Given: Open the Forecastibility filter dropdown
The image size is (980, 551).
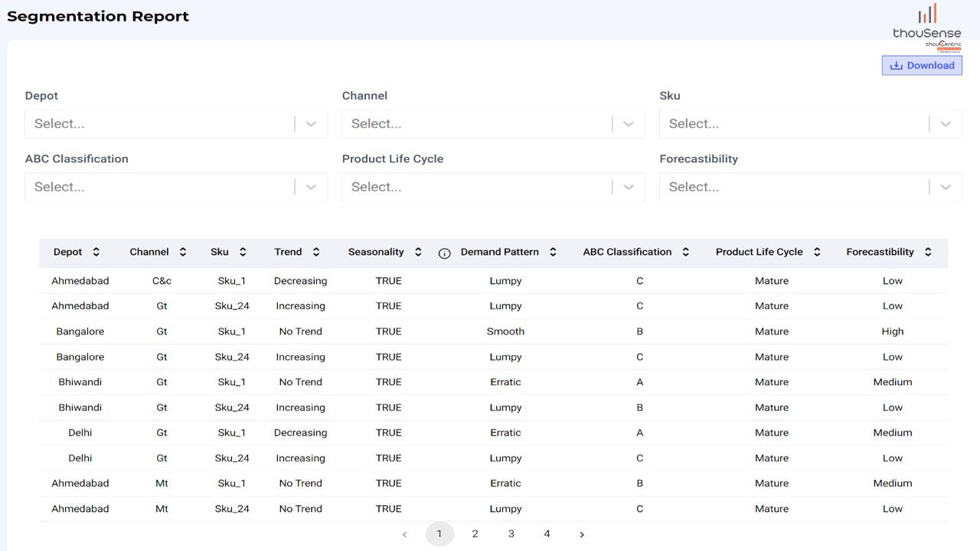Looking at the screenshot, I should pyautogui.click(x=946, y=187).
